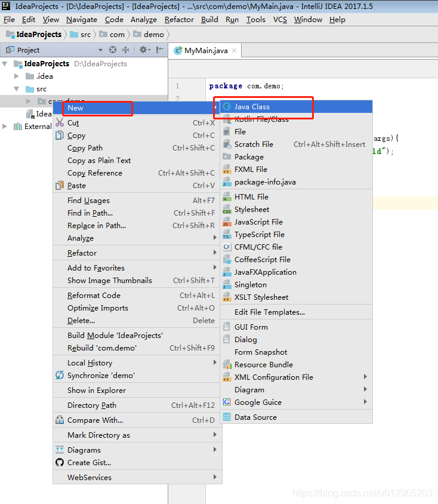Viewport: 438px width, 504px height.
Task: Click the Copy icon in context menu
Action: pyautogui.click(x=60, y=136)
